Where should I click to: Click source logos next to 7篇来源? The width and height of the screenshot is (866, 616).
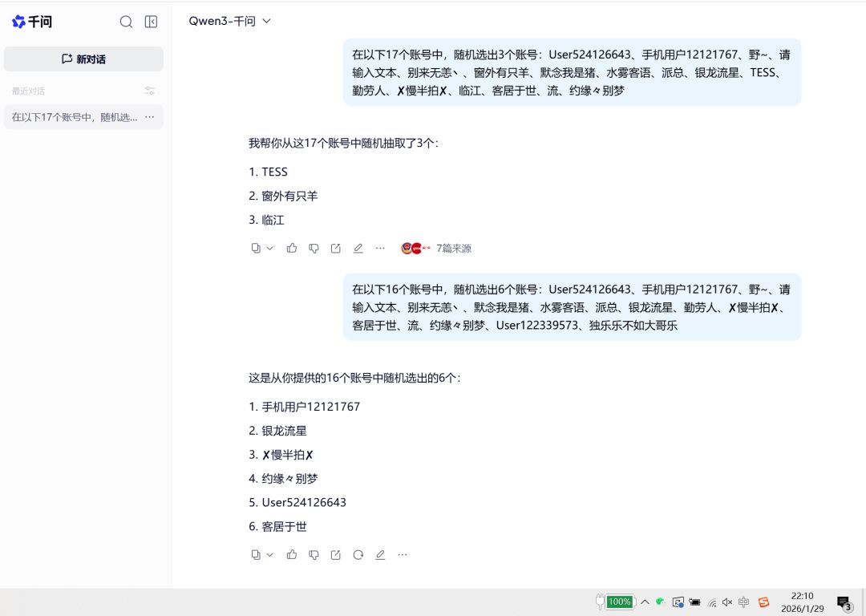[x=416, y=249]
